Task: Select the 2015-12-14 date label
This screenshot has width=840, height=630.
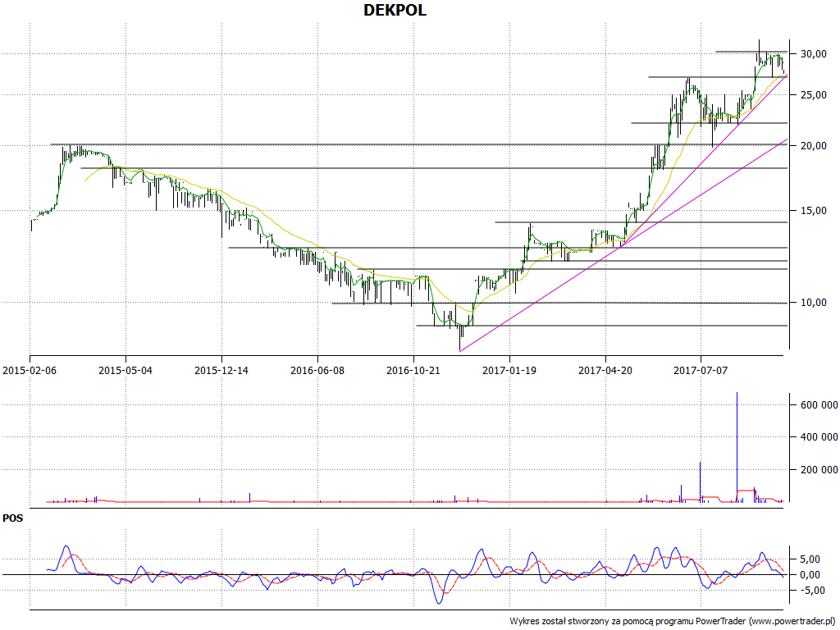Action: [x=221, y=370]
